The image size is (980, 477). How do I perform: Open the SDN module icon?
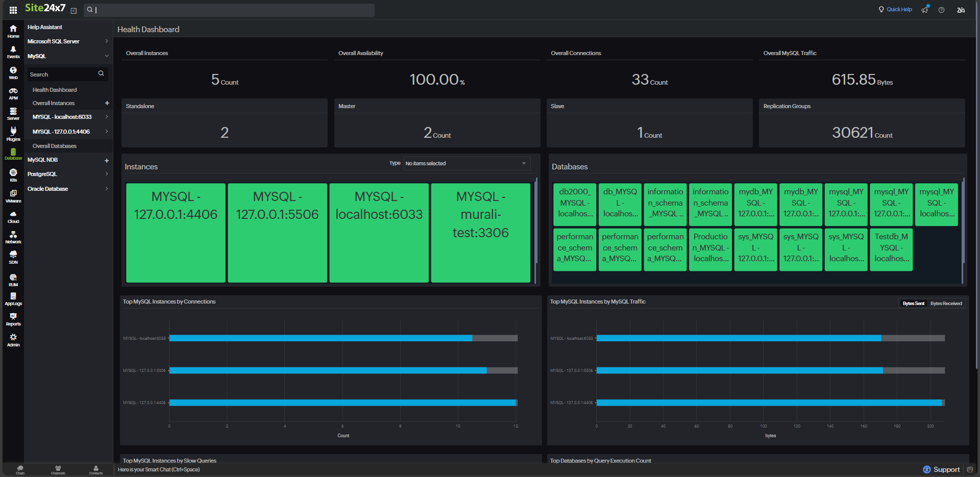pyautogui.click(x=13, y=257)
